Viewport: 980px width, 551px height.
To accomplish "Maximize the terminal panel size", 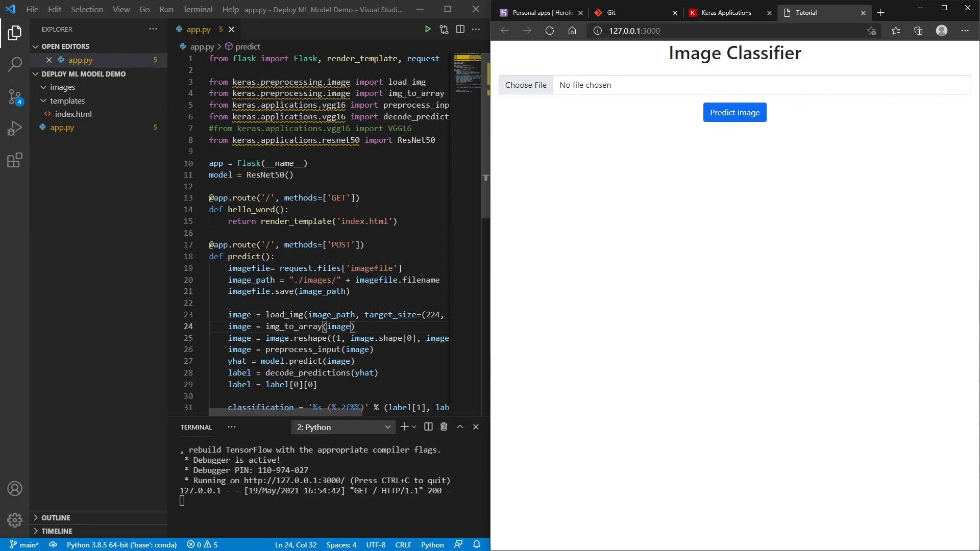I will click(460, 427).
